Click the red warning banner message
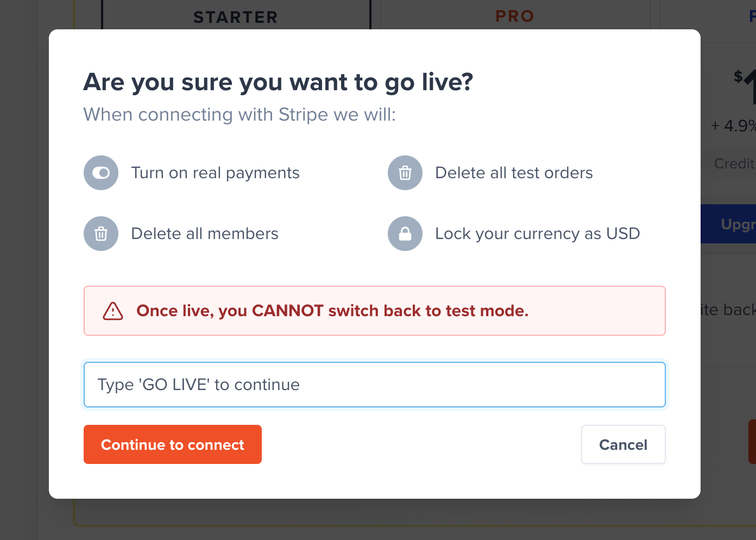 (332, 311)
